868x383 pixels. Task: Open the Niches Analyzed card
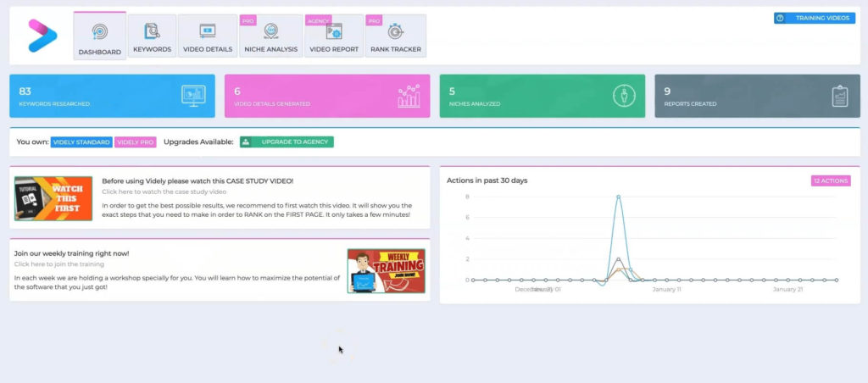coord(542,96)
